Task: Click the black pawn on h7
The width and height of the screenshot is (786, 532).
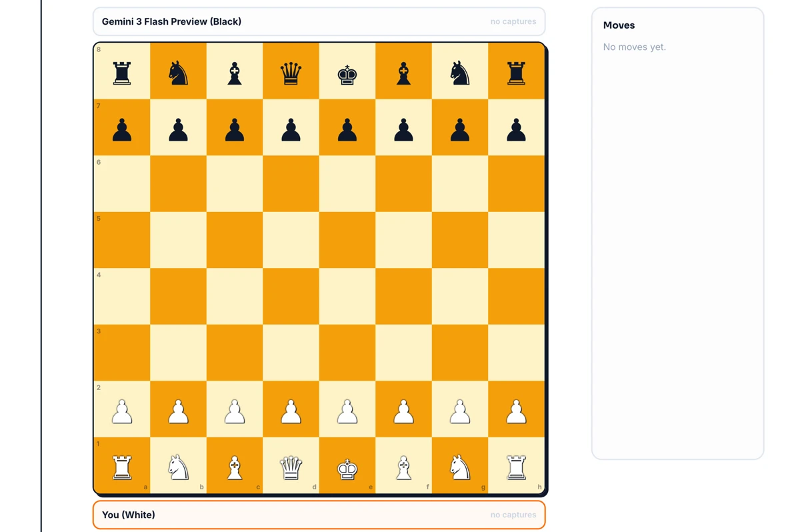Action: pos(516,129)
